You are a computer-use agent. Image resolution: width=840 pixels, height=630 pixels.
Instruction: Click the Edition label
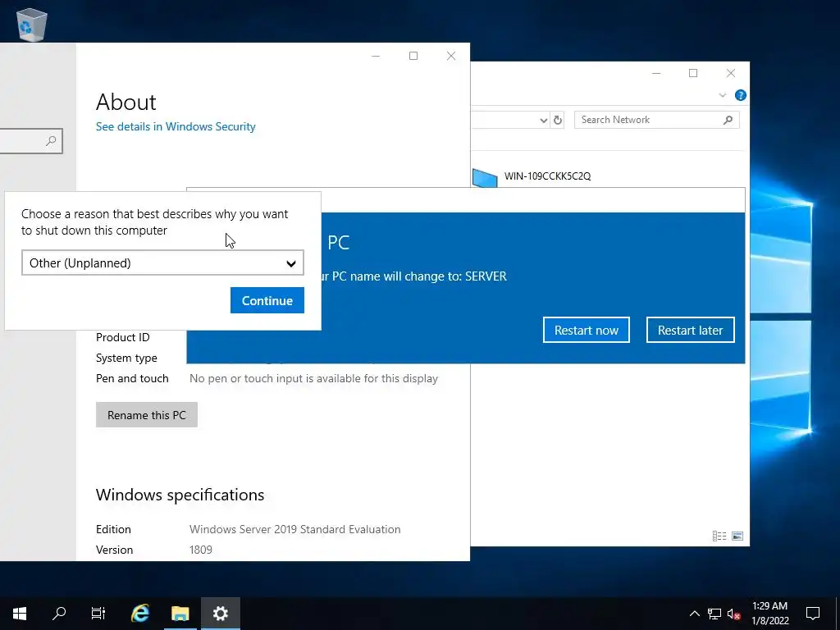(x=113, y=529)
